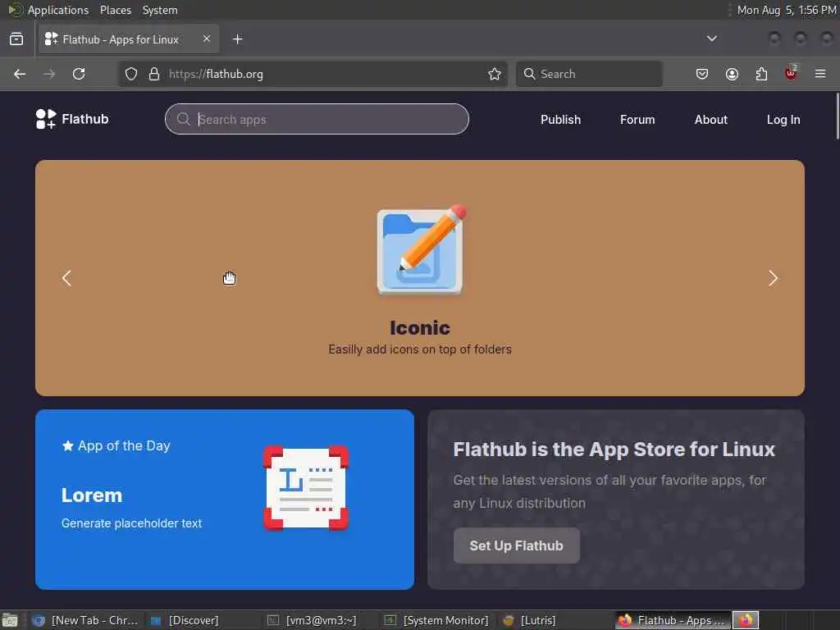Click Log In
840x630 pixels.
tap(783, 120)
